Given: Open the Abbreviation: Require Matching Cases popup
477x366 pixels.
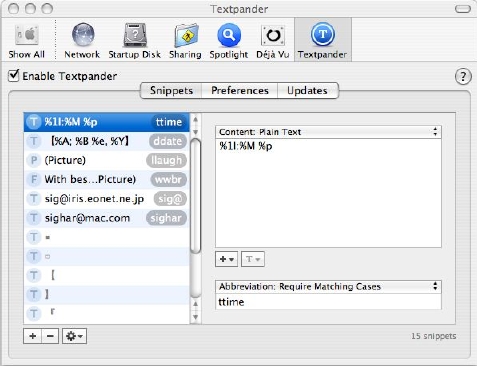Looking at the screenshot, I should point(328,287).
